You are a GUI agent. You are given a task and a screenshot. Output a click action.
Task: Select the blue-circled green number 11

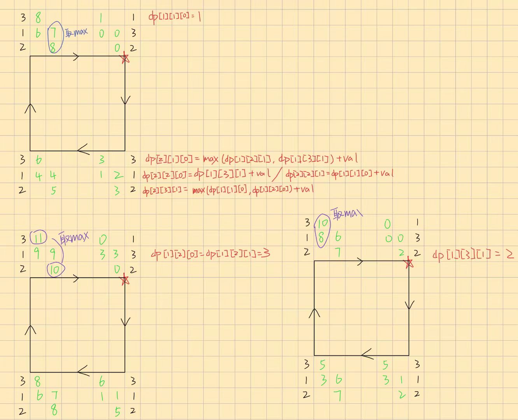[x=38, y=237]
